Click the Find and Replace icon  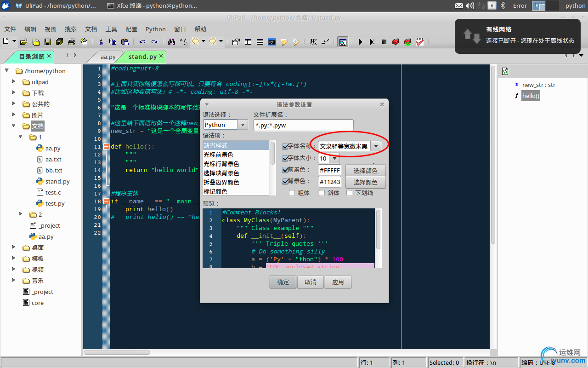[183, 42]
